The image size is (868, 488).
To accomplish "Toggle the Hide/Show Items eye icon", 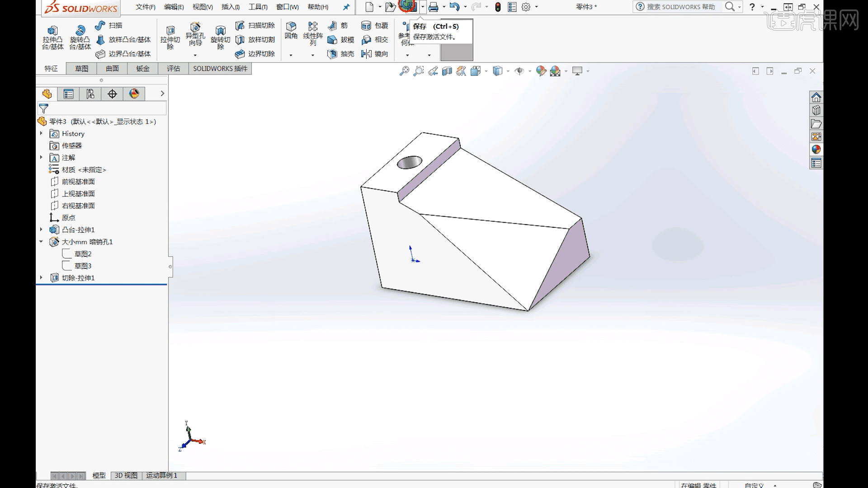I will point(520,71).
